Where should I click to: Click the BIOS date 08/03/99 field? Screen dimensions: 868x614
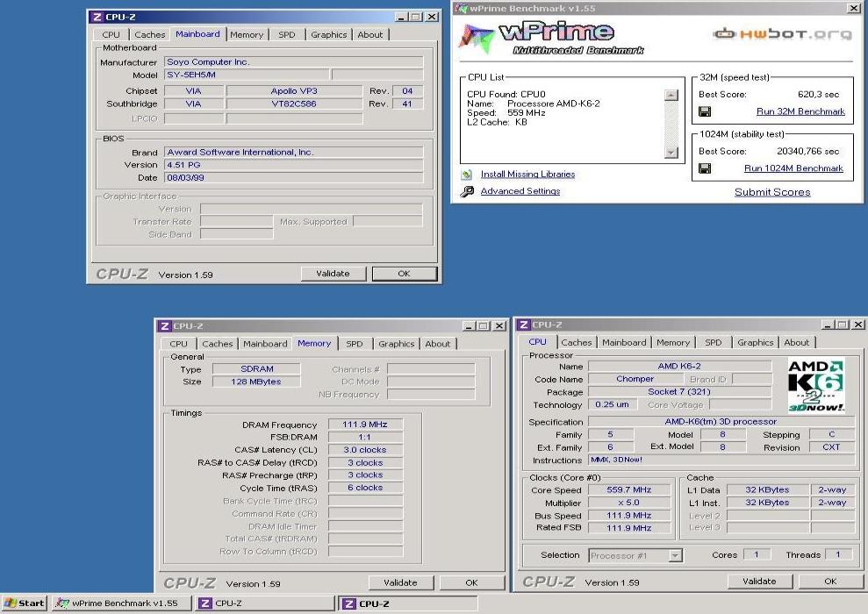[293, 178]
